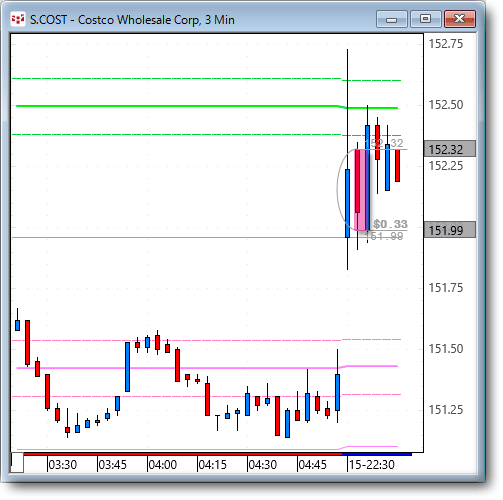Click the 04:15 time axis label
503x500 pixels.
click(x=213, y=464)
